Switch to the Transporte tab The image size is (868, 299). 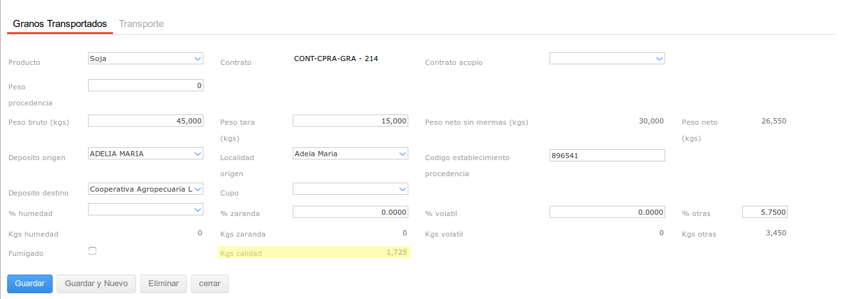141,24
